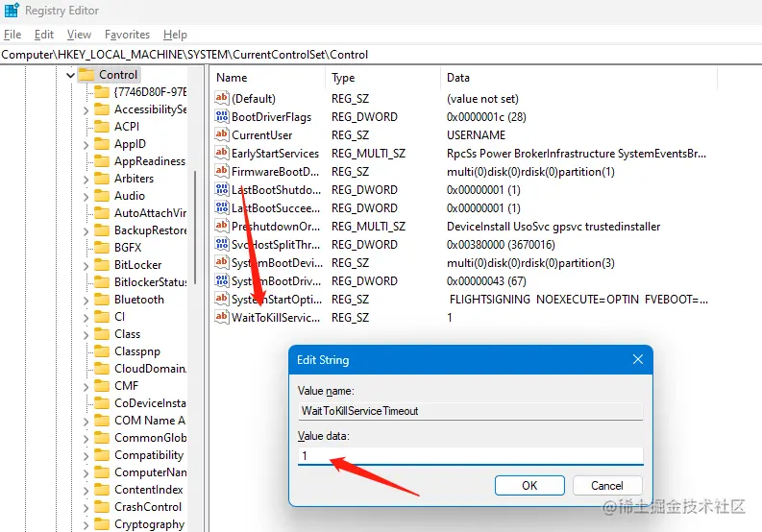Select the CoDeviceInsta folder icon
Screen dimensions: 762x532
(x=102, y=402)
